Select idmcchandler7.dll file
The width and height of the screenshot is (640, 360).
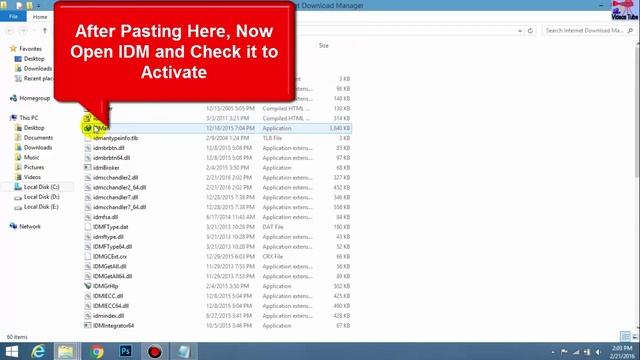click(x=116, y=198)
